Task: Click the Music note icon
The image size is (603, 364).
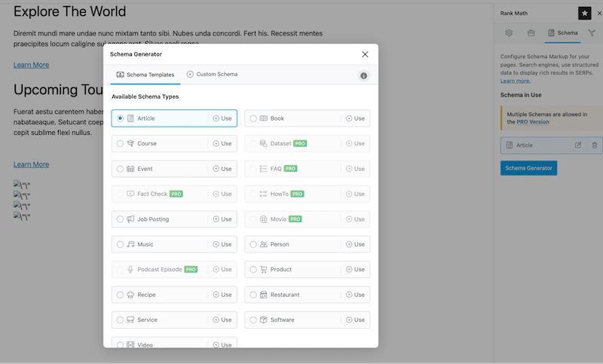Action: pyautogui.click(x=130, y=244)
